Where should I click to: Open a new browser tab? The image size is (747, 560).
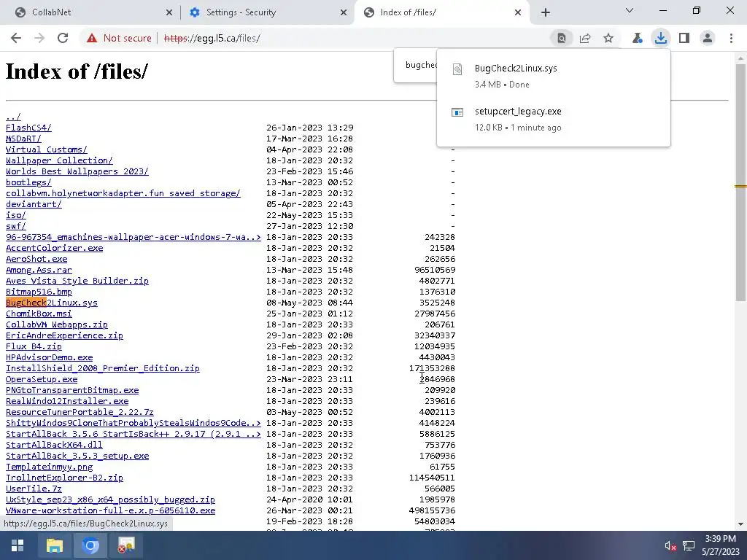point(546,12)
